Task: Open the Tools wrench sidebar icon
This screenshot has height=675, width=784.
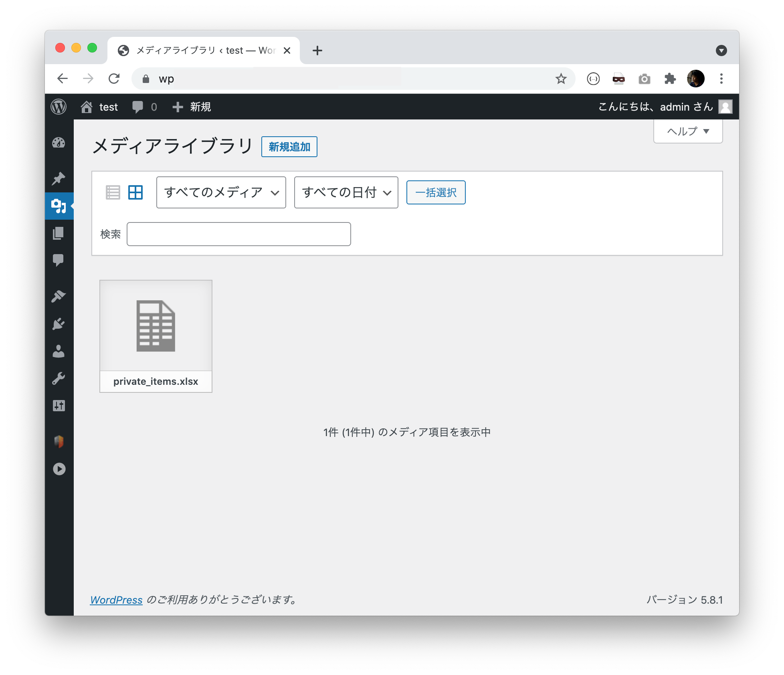Action: click(59, 378)
